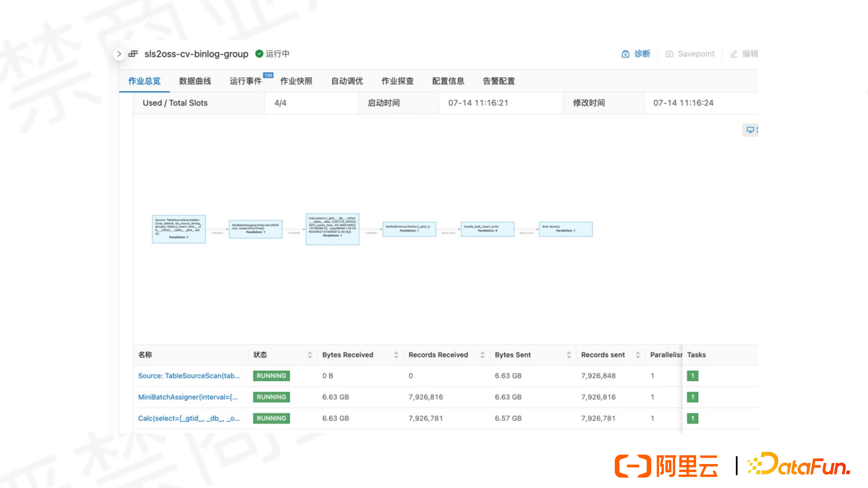
Task: Click the 120 badge on 运行事件
Action: pos(268,75)
